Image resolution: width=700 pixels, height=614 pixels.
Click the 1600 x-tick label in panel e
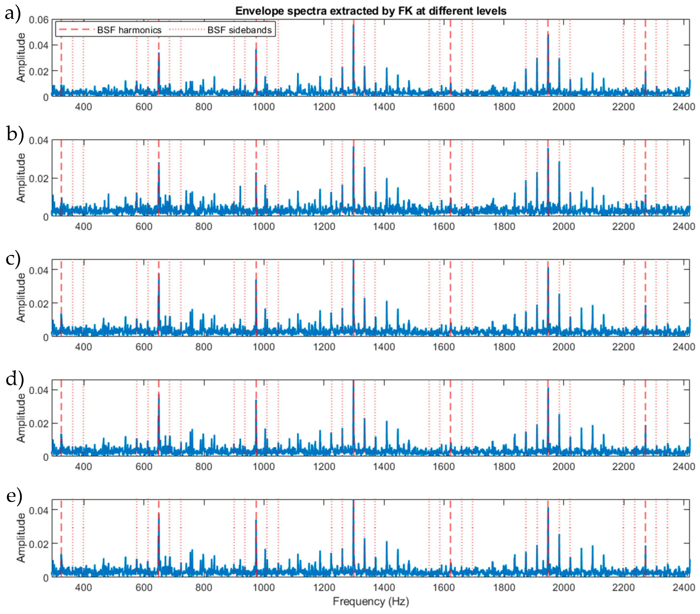point(444,587)
